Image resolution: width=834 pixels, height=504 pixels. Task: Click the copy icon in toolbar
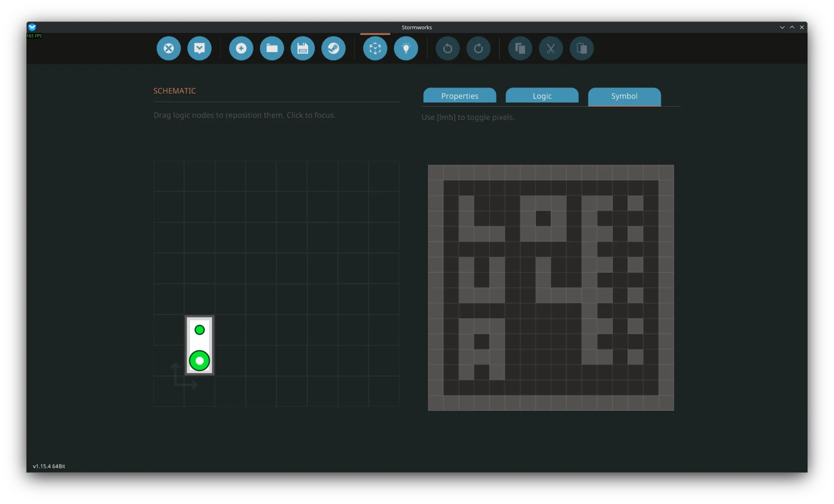point(520,48)
